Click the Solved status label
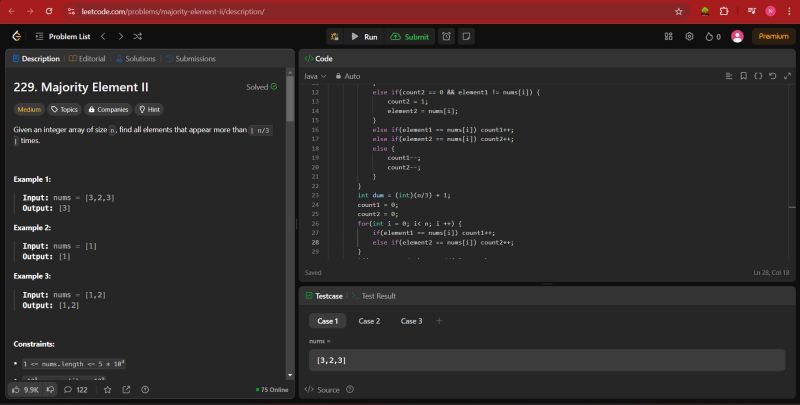 (x=262, y=87)
